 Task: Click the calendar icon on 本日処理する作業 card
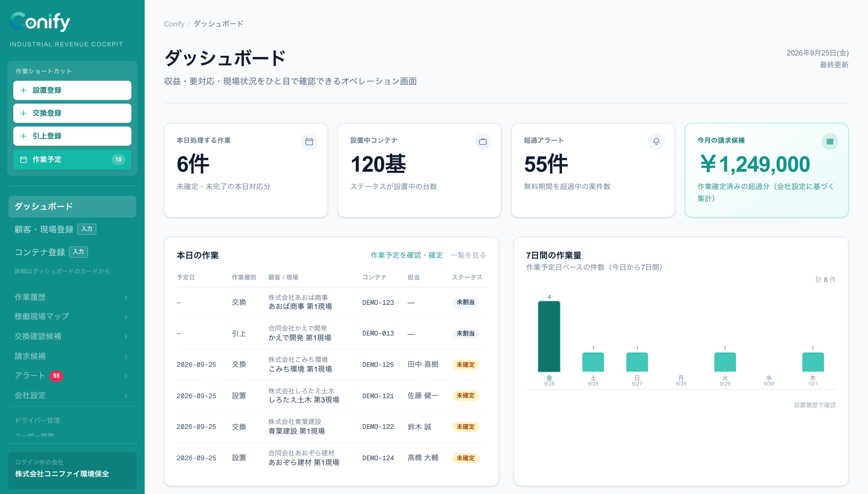tap(309, 142)
